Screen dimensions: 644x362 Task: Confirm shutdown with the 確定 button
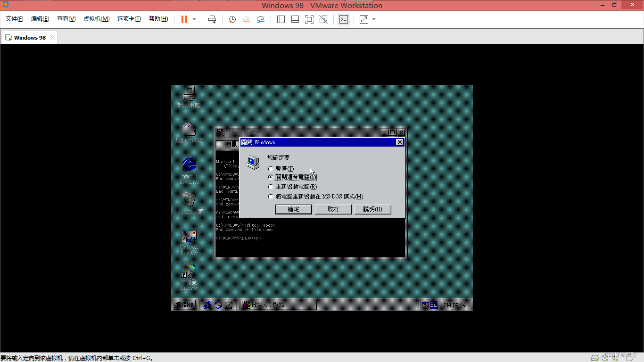(x=293, y=209)
